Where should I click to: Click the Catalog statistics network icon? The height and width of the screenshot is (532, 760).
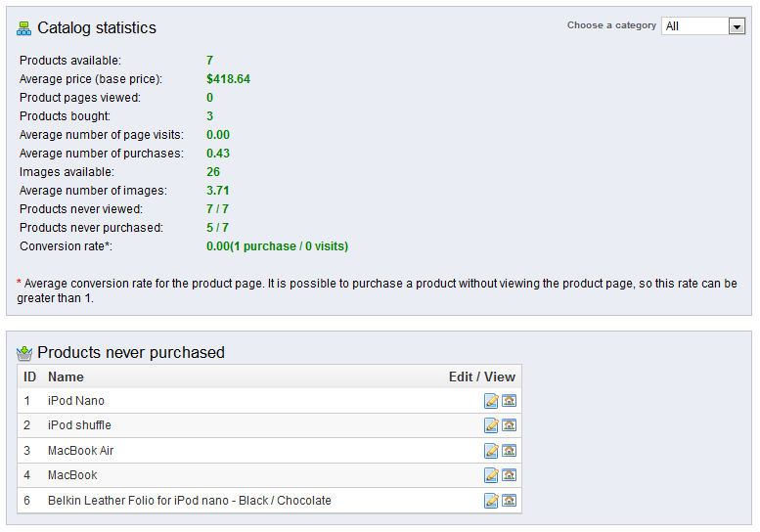23,28
